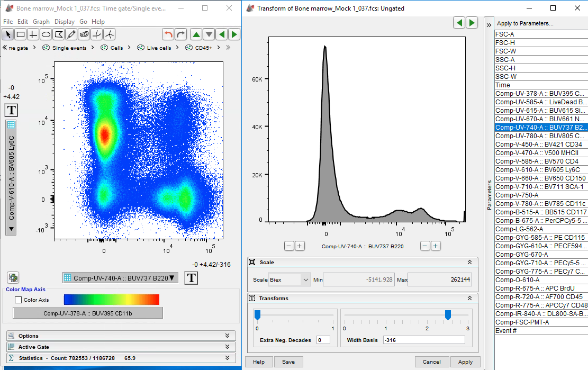Screen dimensions: 588x370
Task: Click the redo arrow icon
Action: click(181, 34)
